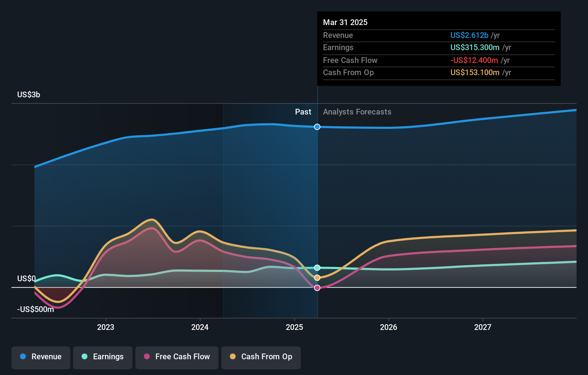588x375 pixels.
Task: Click the teal Earnings marker at Mar 2025
Action: coord(317,268)
